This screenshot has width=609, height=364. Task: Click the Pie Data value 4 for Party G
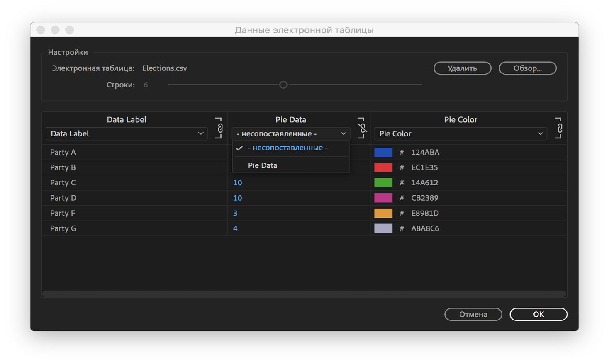coord(235,228)
